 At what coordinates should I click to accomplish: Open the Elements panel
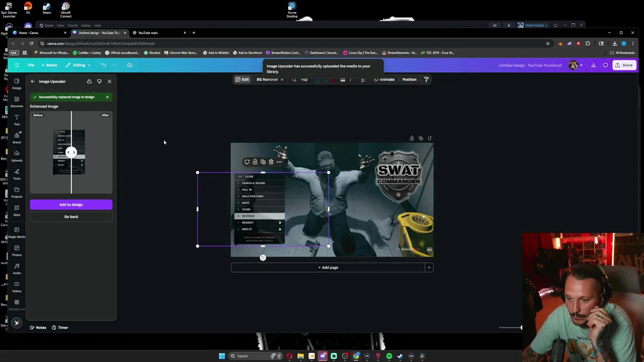pos(17,102)
